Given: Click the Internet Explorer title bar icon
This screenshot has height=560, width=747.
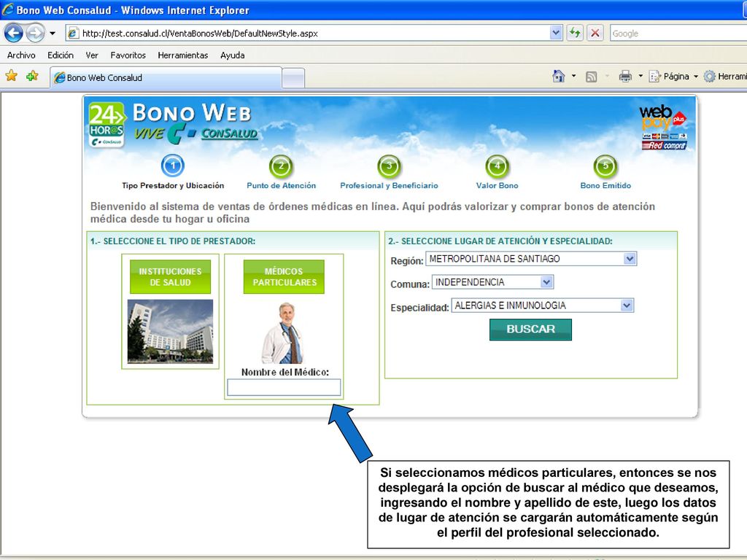Looking at the screenshot, I should tap(7, 9).
